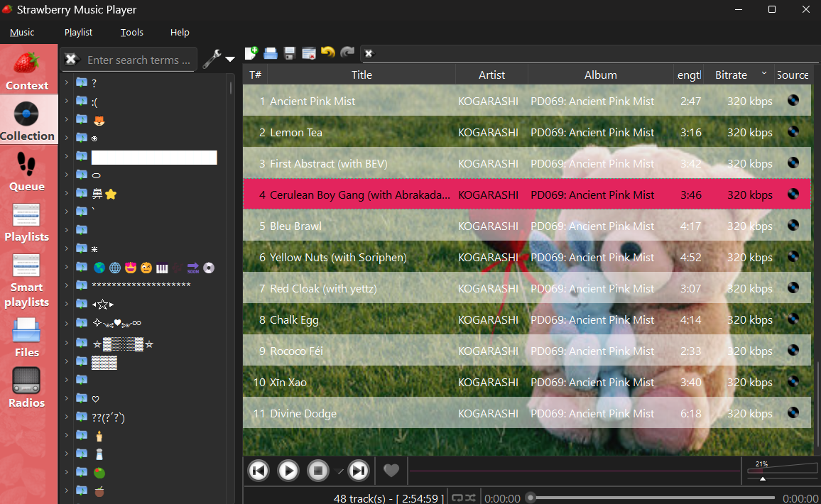Expand the asterisks-named collection folder

pos(67,285)
